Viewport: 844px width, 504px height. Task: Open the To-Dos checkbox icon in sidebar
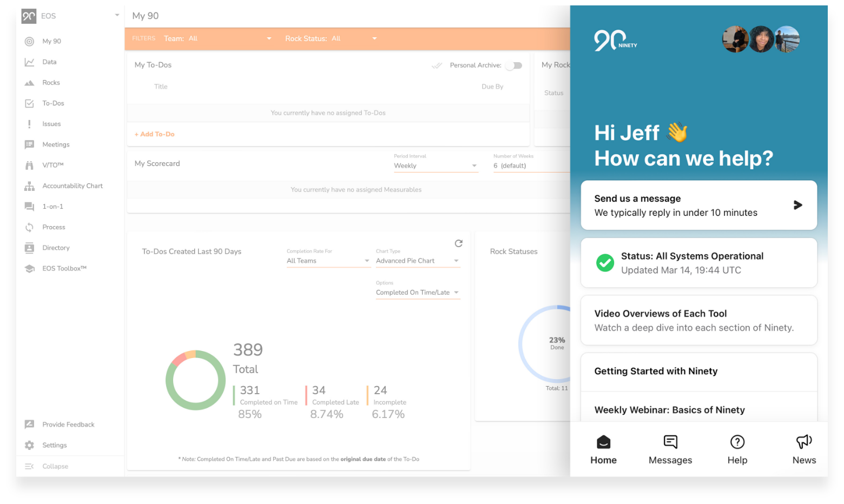(x=29, y=103)
